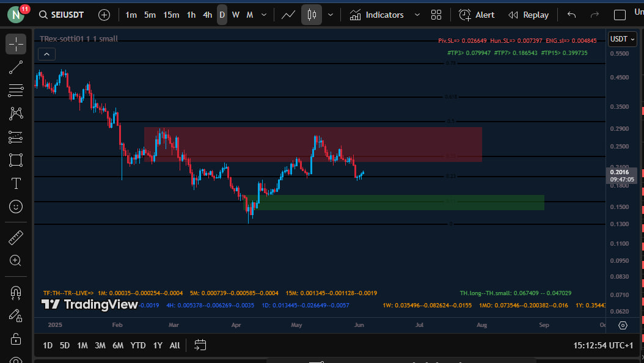644x363 pixels.
Task: Click the undo arrow in toolbar
Action: (571, 15)
